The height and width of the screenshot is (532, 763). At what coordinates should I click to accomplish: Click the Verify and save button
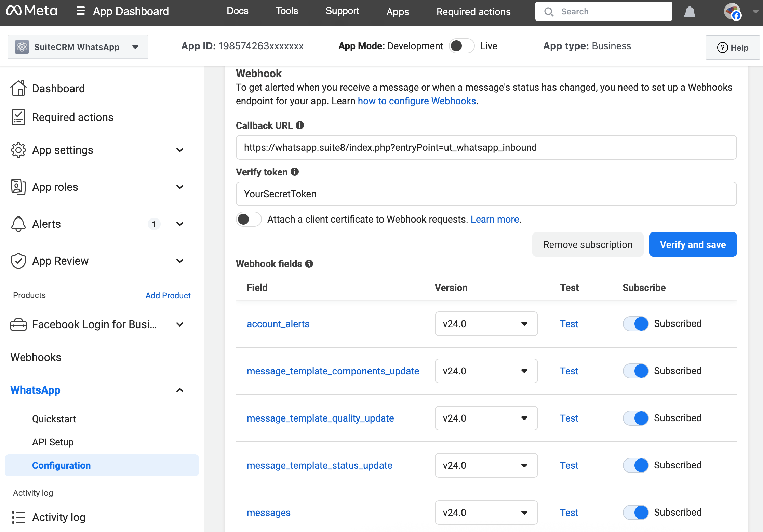(x=693, y=244)
